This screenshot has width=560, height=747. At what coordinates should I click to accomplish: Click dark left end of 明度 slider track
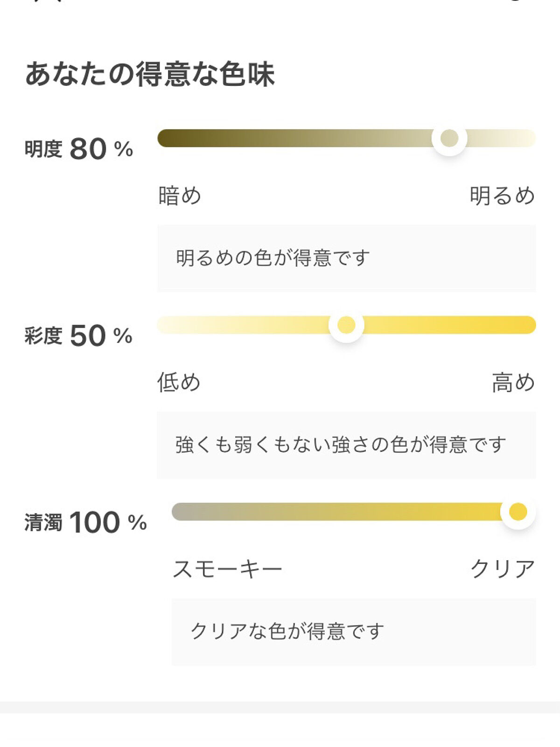pyautogui.click(x=169, y=138)
